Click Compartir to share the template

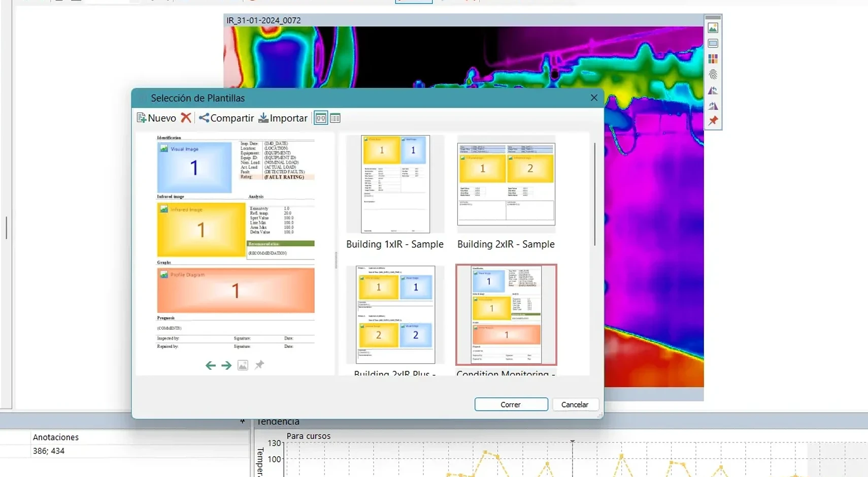[x=226, y=118]
